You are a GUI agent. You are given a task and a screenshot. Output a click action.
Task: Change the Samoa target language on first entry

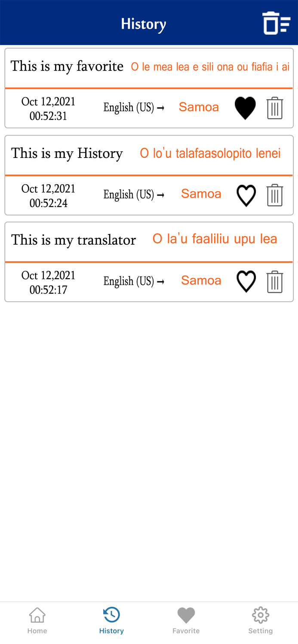(x=199, y=107)
